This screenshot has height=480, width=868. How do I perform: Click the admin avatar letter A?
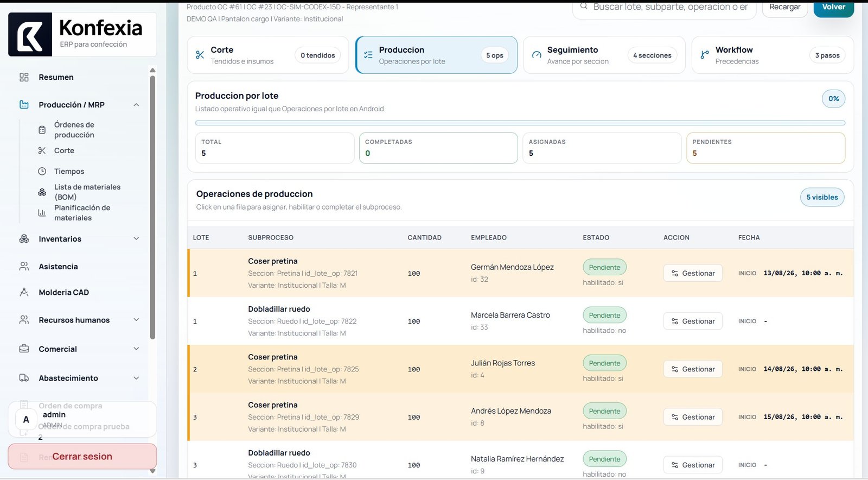pyautogui.click(x=26, y=420)
